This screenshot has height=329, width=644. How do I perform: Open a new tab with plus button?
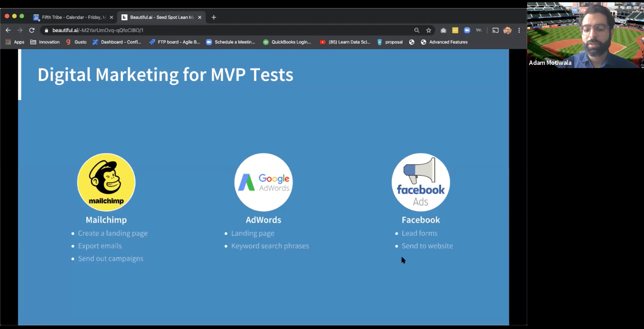tap(214, 17)
